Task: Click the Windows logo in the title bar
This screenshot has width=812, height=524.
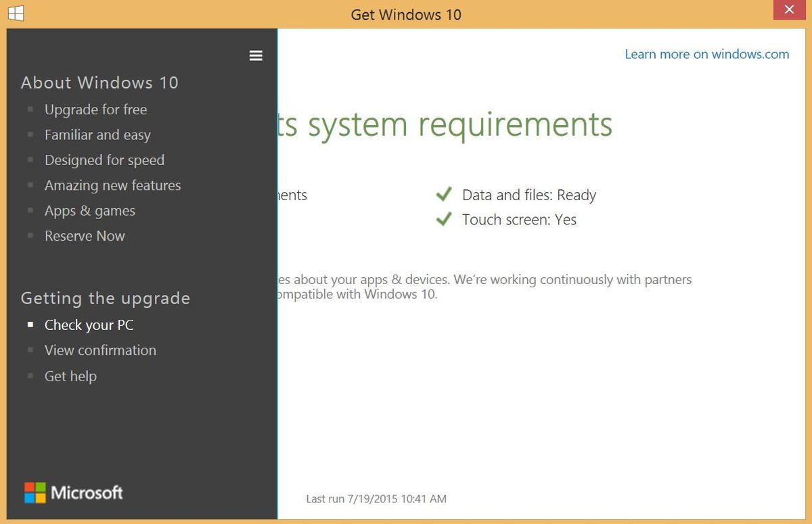Action: (15, 11)
